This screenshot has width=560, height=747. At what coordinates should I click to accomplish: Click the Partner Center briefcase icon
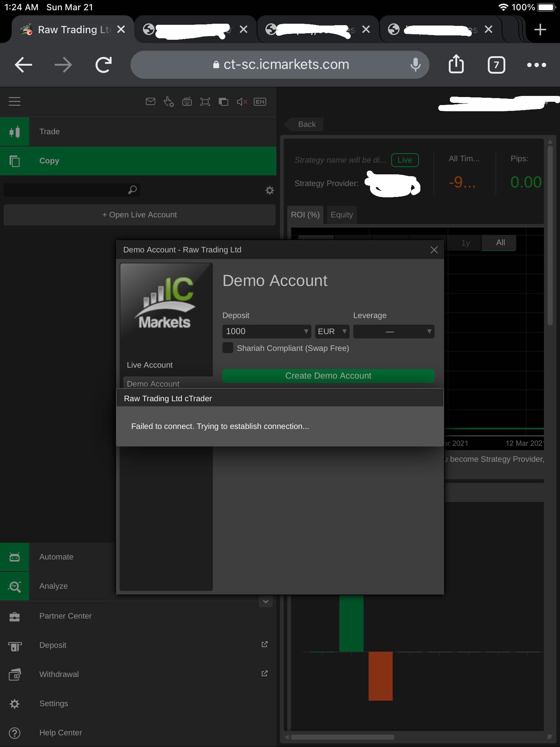pos(15,616)
